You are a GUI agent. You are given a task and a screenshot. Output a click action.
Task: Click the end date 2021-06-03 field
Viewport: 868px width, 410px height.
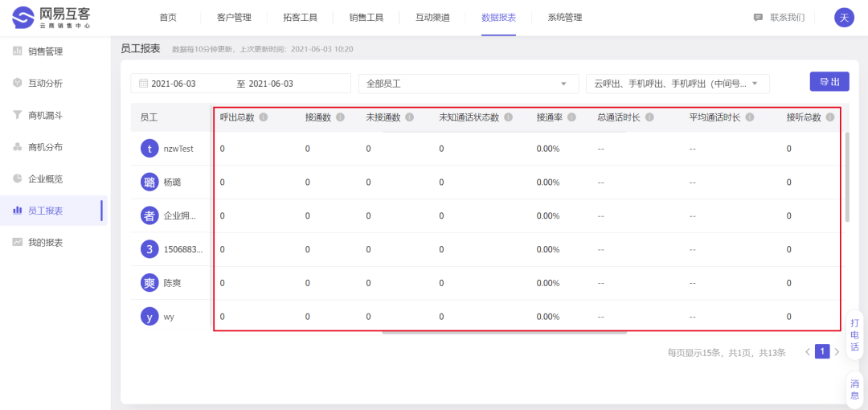point(271,84)
